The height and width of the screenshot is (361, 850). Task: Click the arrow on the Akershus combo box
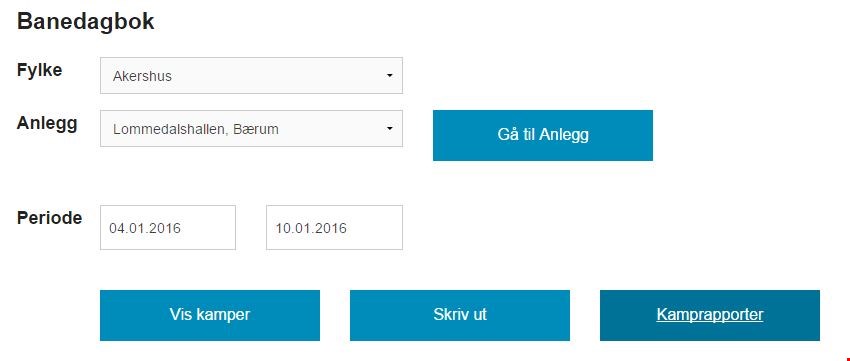coord(389,76)
